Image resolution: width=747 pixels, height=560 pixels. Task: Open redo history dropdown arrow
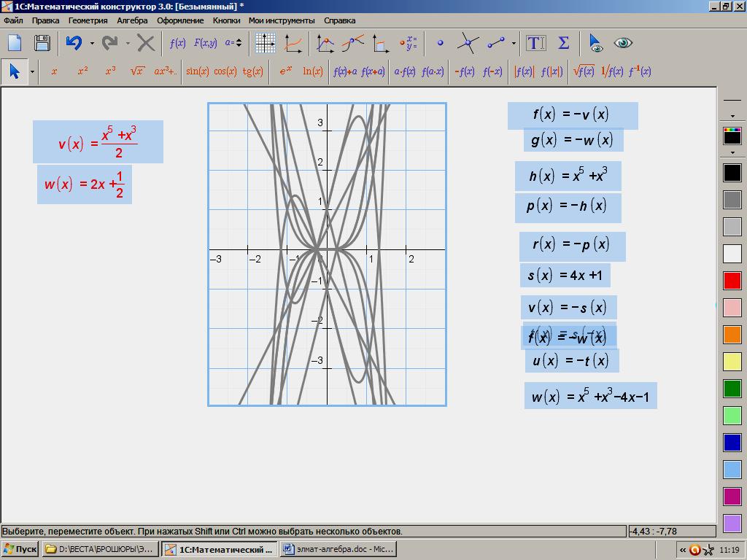click(x=128, y=43)
